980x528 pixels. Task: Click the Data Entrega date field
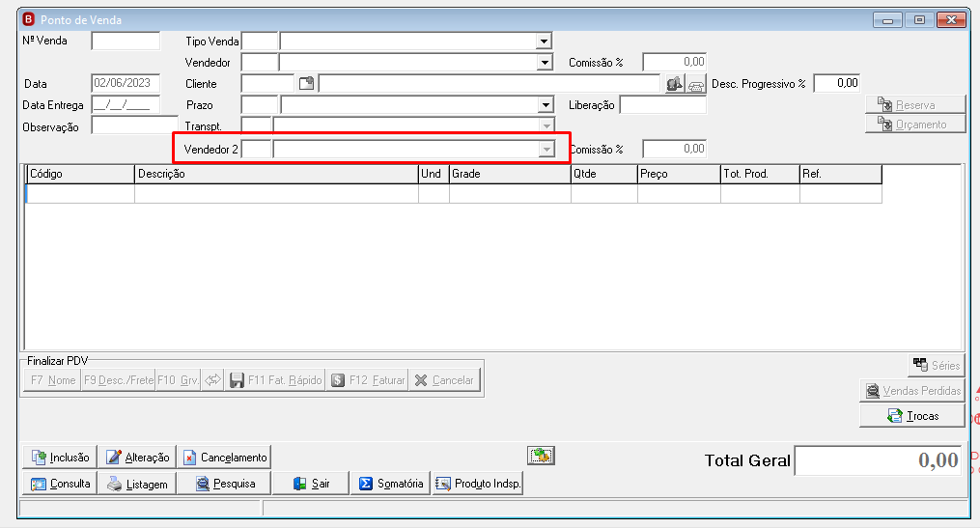126,104
